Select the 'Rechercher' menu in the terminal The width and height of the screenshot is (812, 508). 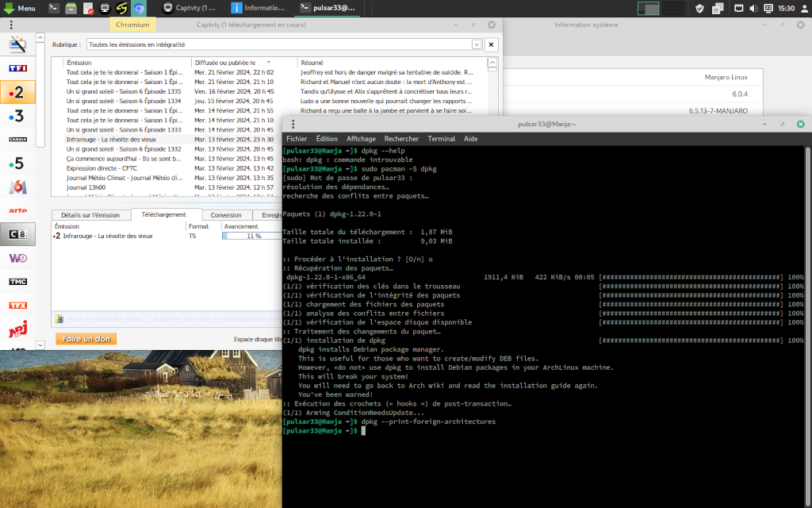coord(404,138)
